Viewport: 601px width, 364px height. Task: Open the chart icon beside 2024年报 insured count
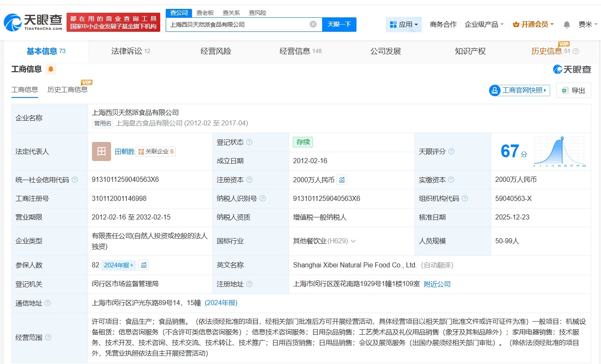[x=144, y=265]
